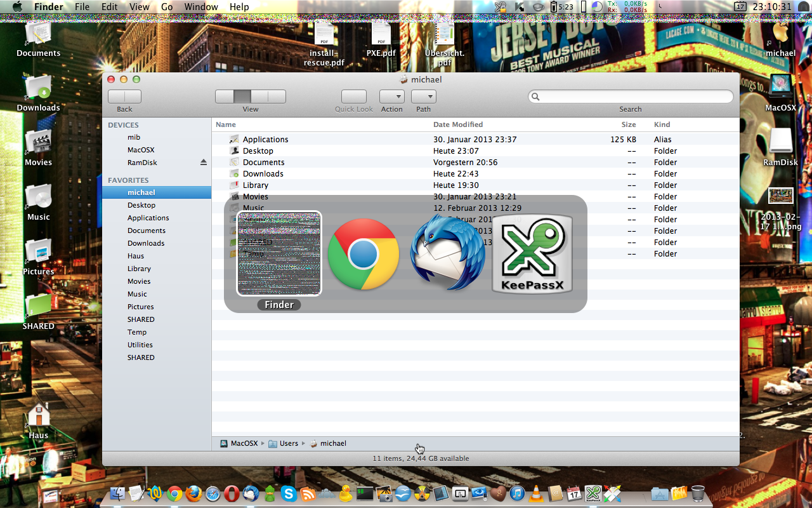Viewport: 812px width, 508px height.
Task: Open the File menu
Action: pyautogui.click(x=82, y=7)
